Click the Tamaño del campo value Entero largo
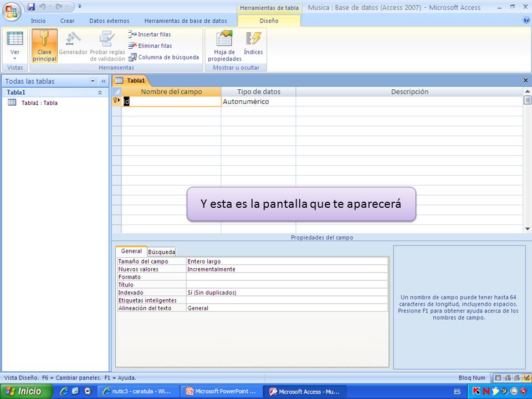 (287, 261)
